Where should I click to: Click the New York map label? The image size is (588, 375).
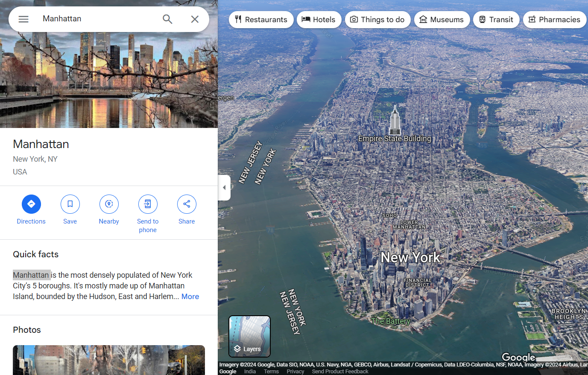pyautogui.click(x=410, y=258)
